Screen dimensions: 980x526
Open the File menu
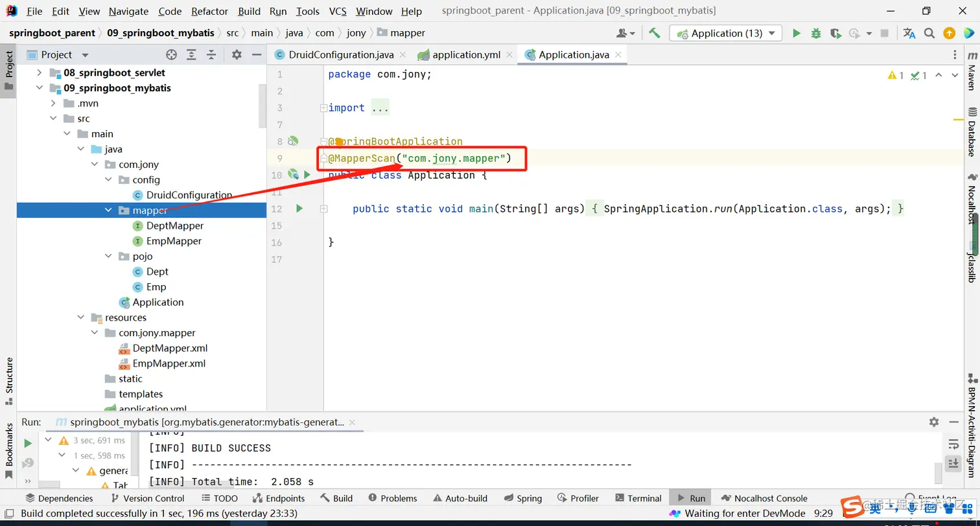(x=34, y=11)
